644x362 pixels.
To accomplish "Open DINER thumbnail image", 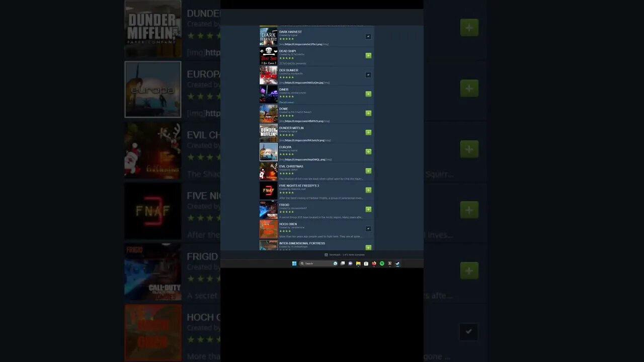I will (x=268, y=94).
